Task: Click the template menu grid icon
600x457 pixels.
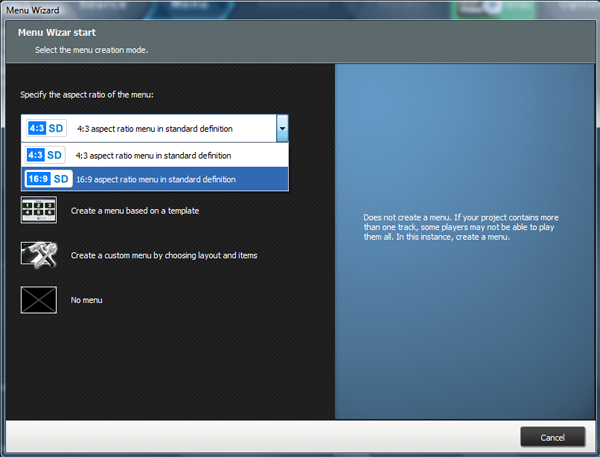Action: click(x=39, y=210)
